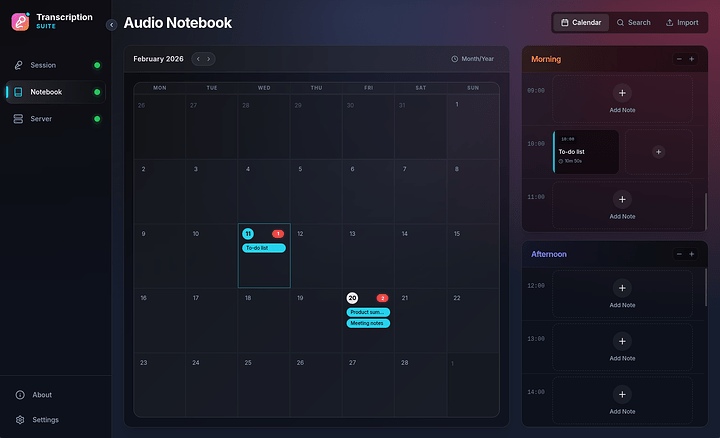Open the Session page in the sidebar

tap(55, 65)
